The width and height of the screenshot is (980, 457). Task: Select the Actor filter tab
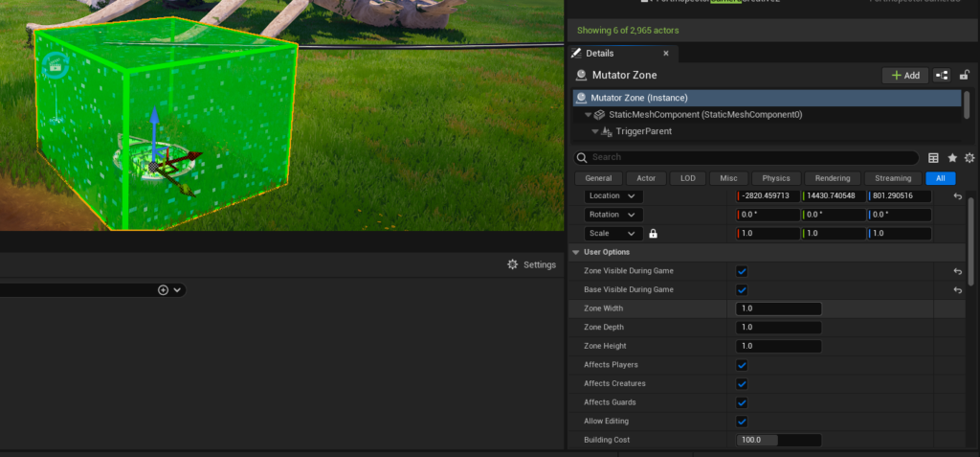pyautogui.click(x=646, y=178)
